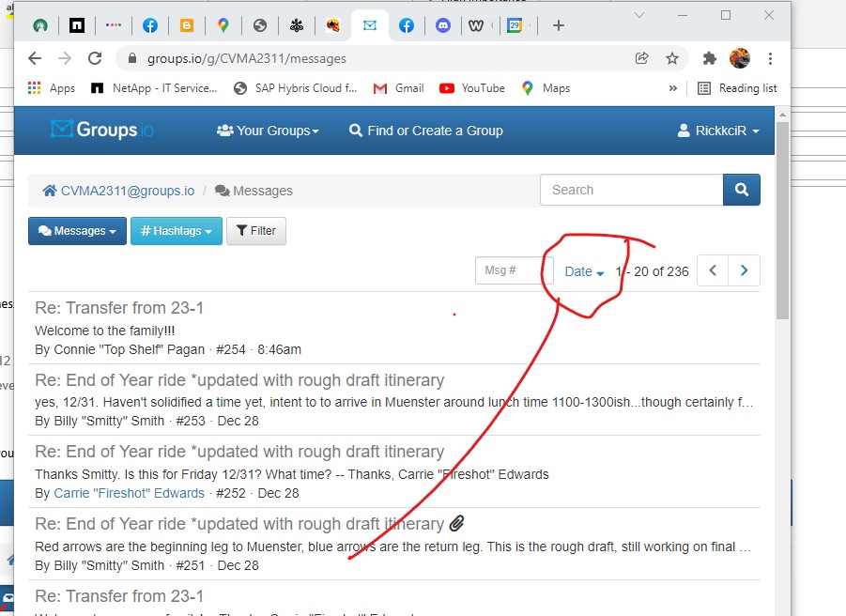Open the Date sort dropdown

584,271
